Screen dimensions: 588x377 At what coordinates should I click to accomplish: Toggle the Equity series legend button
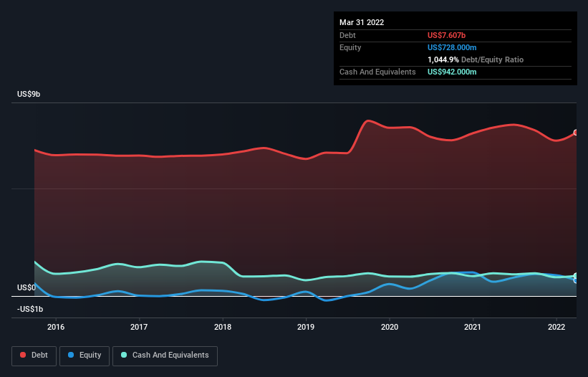coord(85,355)
